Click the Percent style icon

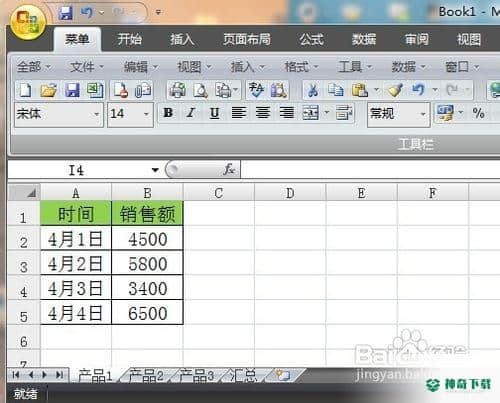click(478, 113)
